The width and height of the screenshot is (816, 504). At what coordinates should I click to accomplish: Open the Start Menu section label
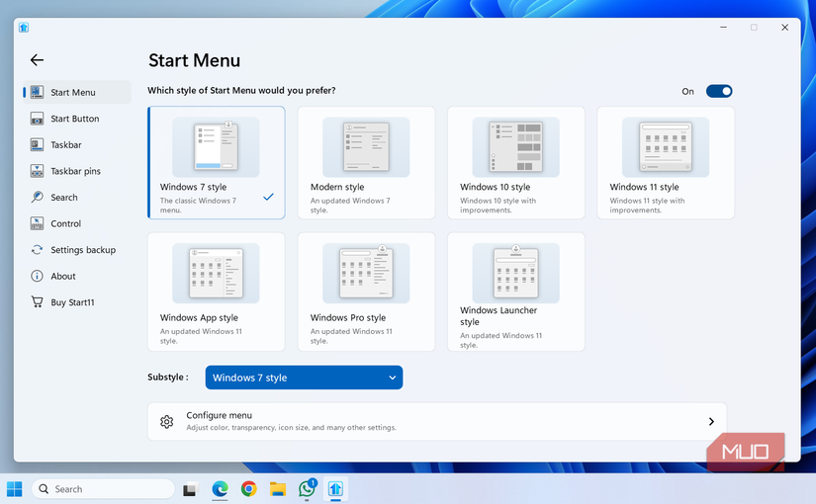pyautogui.click(x=73, y=92)
